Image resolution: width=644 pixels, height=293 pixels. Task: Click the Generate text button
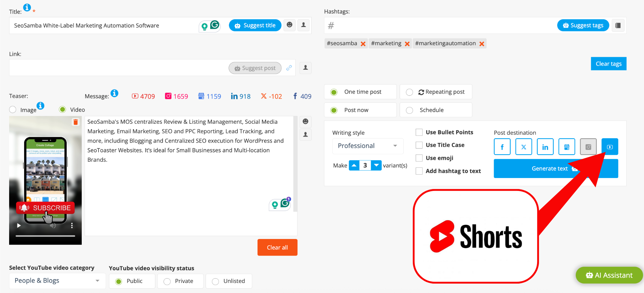(x=556, y=169)
